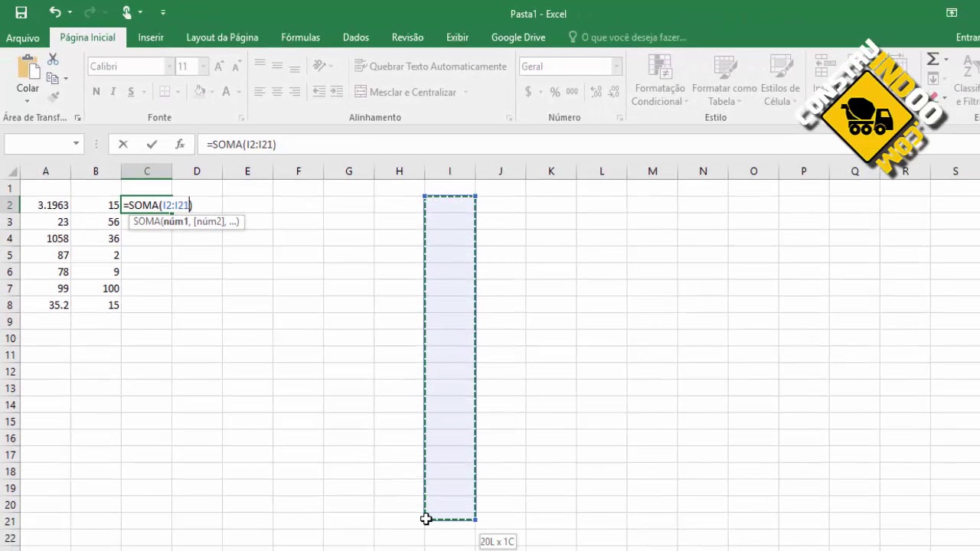Viewport: 980px width, 551px height.
Task: Toggle underline (S) formatting
Action: [131, 92]
